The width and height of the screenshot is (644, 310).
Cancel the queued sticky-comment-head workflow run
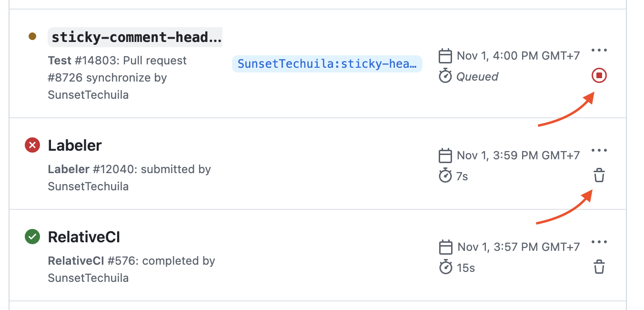(x=599, y=75)
